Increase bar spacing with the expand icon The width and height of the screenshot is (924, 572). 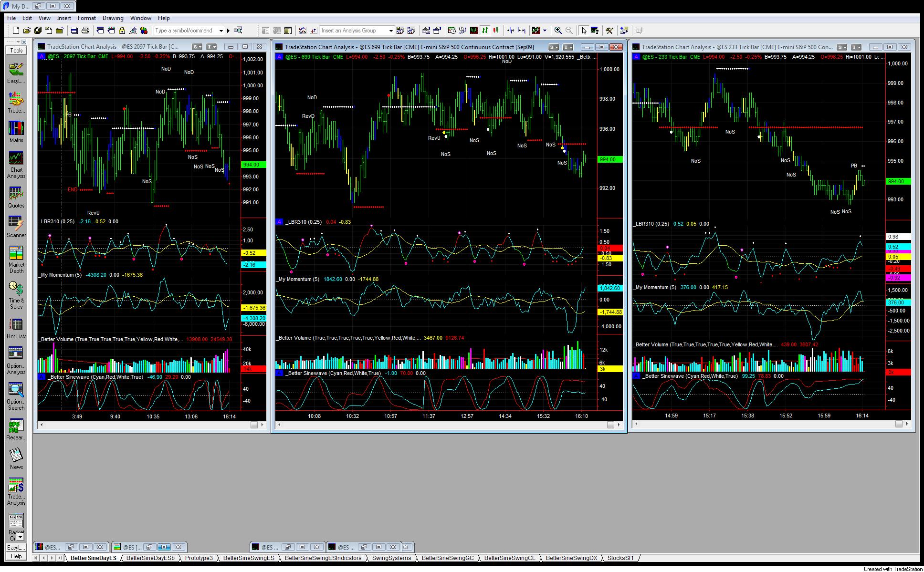click(x=522, y=31)
